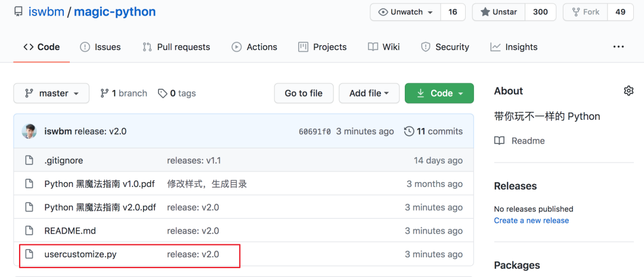Open the README.md file
The height and width of the screenshot is (277, 644).
pyautogui.click(x=70, y=231)
